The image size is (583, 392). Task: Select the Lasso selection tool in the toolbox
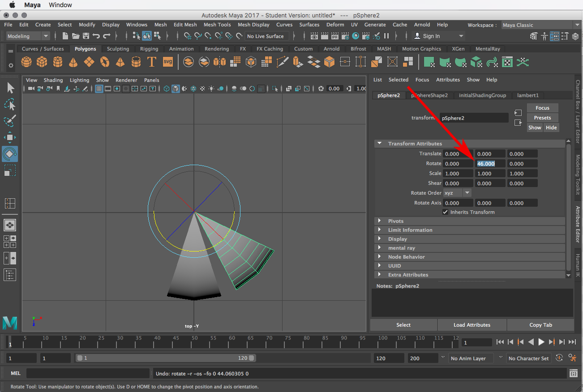(10, 104)
